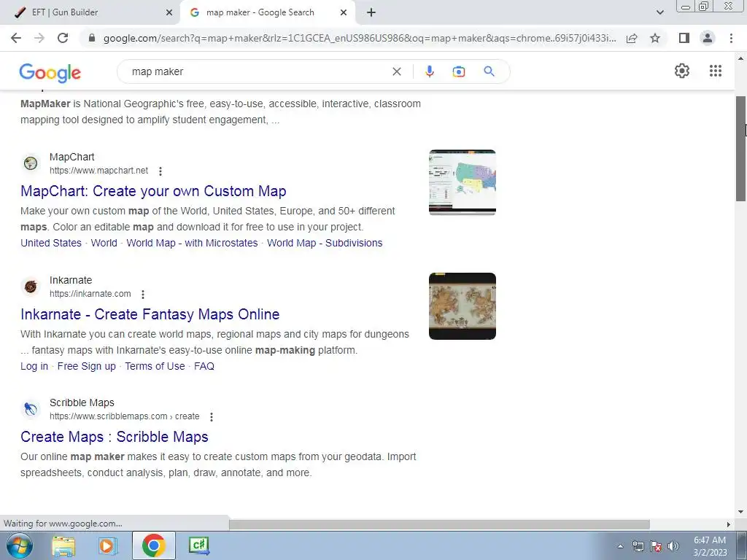The height and width of the screenshot is (560, 747).
Task: Go back using the browser back arrow
Action: tap(16, 38)
